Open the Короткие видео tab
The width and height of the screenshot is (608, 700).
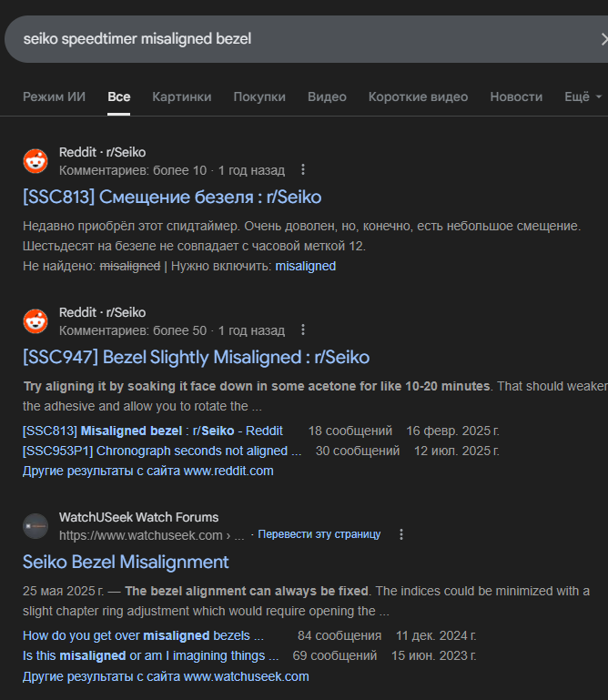coord(418,96)
